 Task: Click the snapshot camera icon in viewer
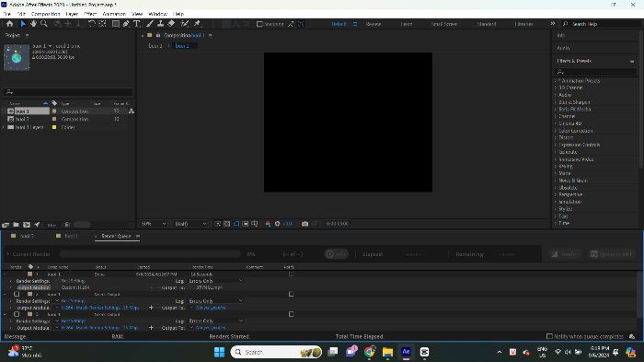[x=305, y=224]
